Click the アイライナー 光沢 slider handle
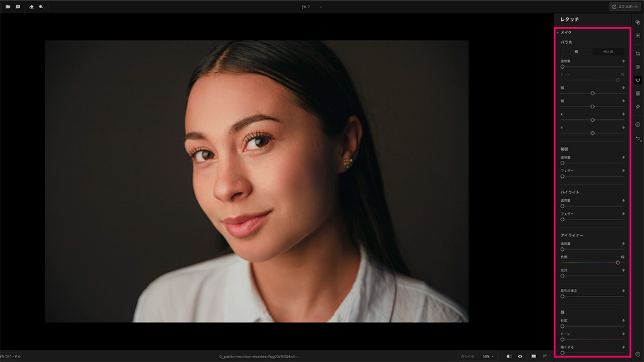 coord(563,276)
